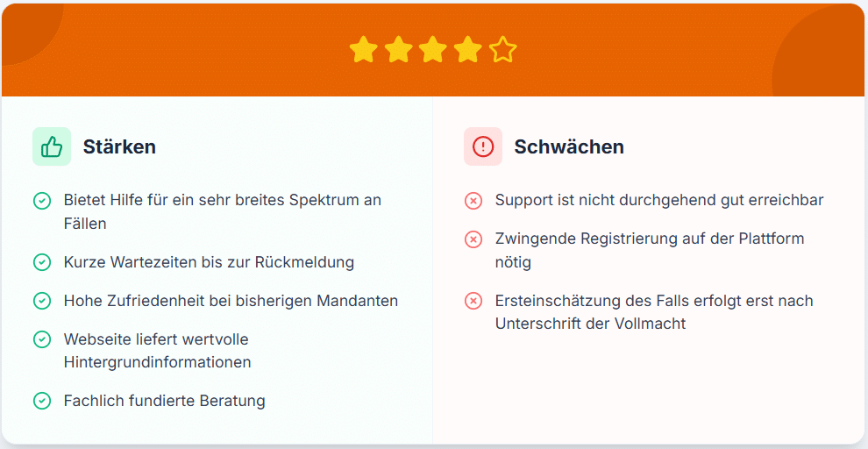Image resolution: width=868 pixels, height=449 pixels.
Task: Click the checkmark beside 'Kurze Wartezeiten'
Action: [x=42, y=262]
